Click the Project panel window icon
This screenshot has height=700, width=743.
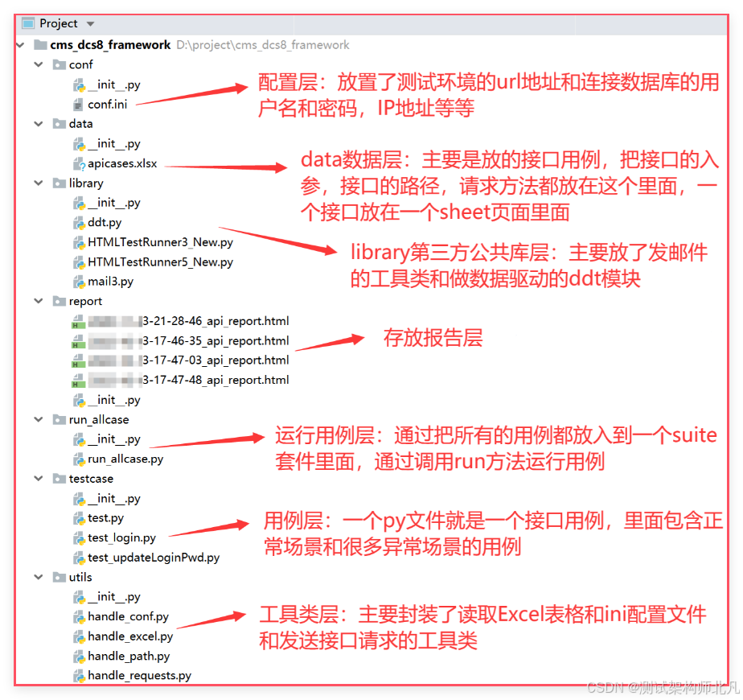[28, 23]
